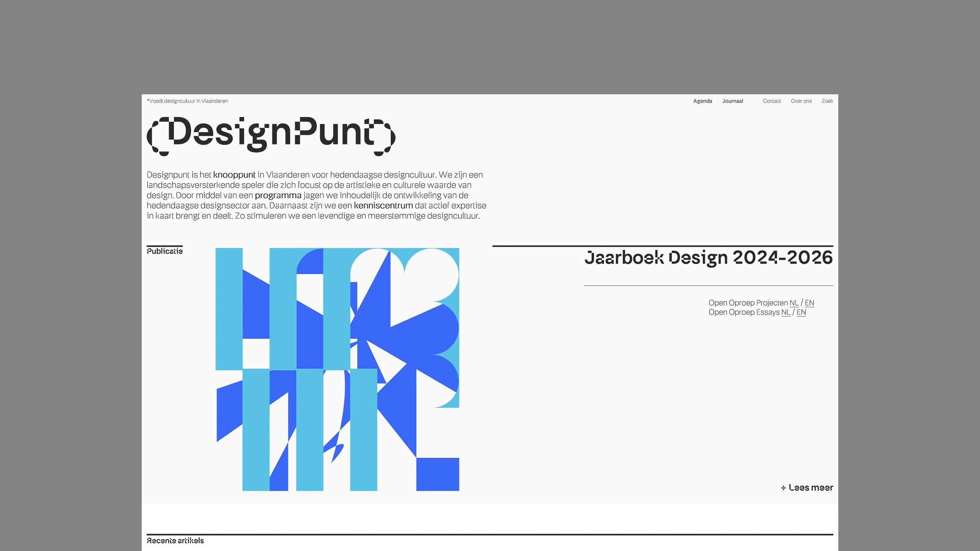The height and width of the screenshot is (551, 980).
Task: Open Zoek search in header
Action: pos(827,101)
